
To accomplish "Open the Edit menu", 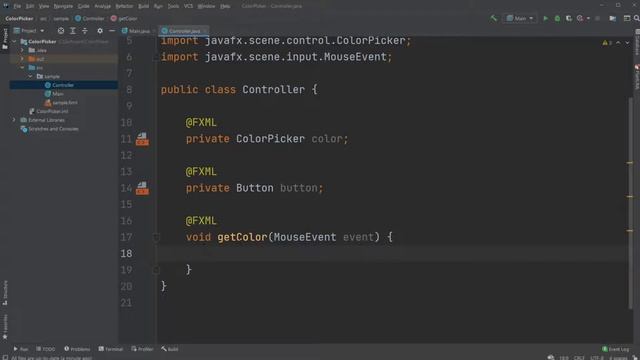I will tap(30, 6).
